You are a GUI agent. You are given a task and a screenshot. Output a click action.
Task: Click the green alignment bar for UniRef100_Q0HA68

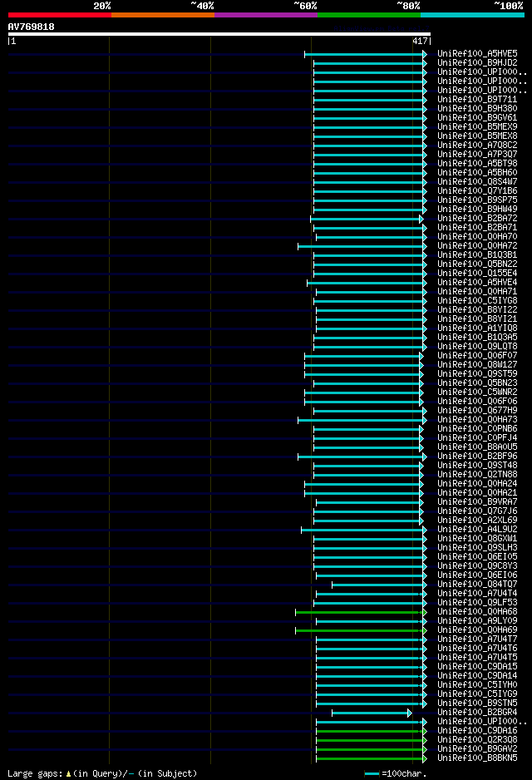pos(361,612)
